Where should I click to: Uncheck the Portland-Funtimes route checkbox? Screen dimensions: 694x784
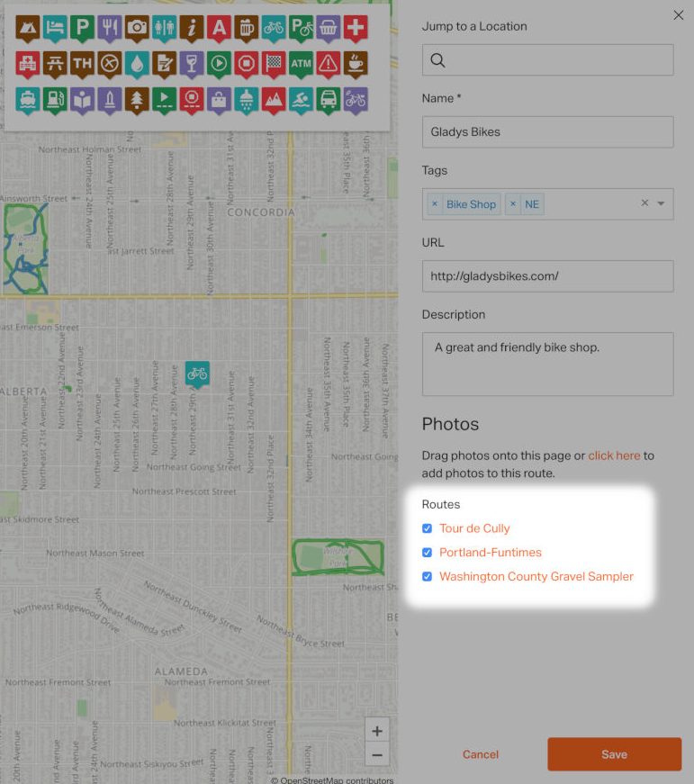[427, 553]
